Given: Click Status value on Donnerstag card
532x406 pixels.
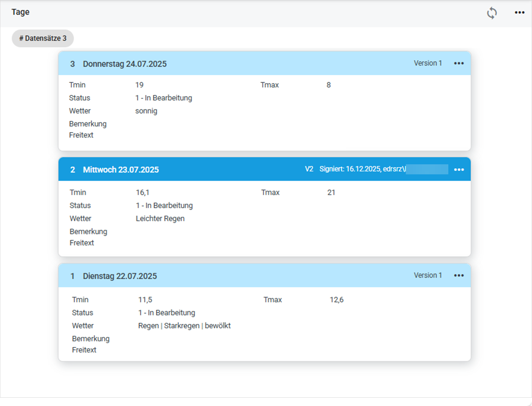Looking at the screenshot, I should 164,98.
